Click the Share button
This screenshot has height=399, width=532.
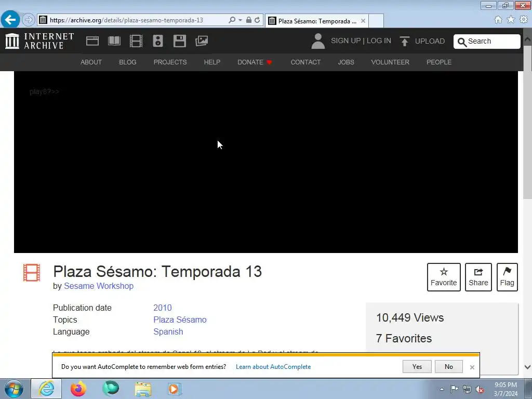478,277
